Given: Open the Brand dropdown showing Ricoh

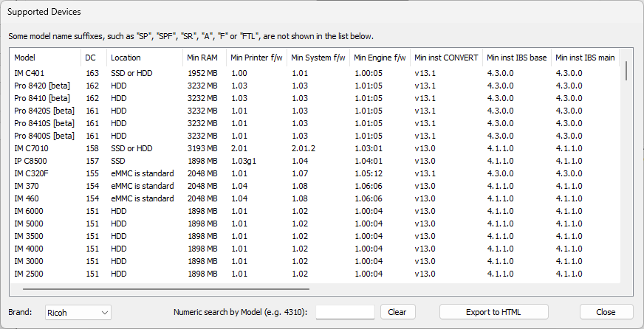Looking at the screenshot, I should coord(78,312).
